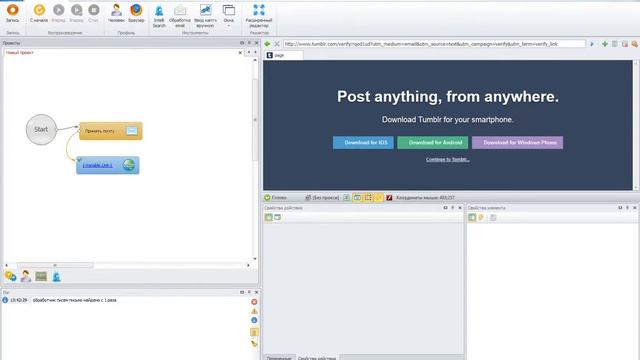The image size is (640, 360).
Task: Open Браузер profile settings with Firefox icon
Action: coord(136,13)
